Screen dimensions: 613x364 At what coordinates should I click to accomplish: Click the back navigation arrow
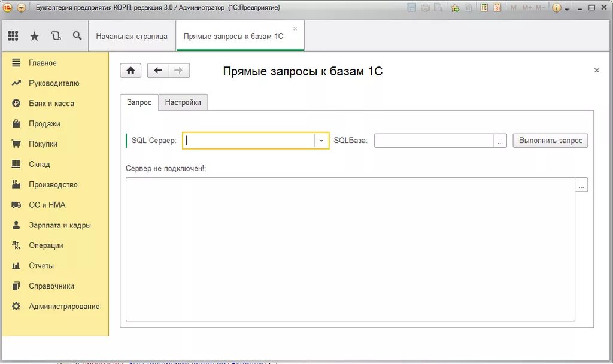tap(158, 70)
